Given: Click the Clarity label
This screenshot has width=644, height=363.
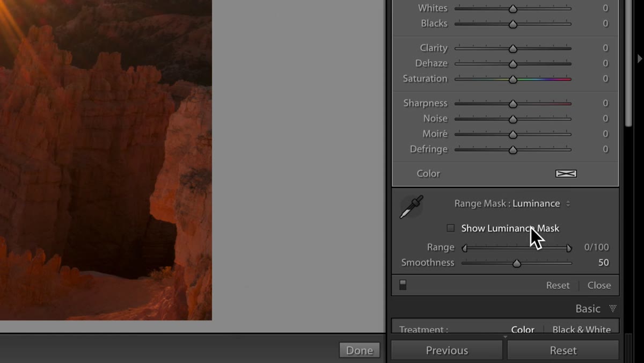Looking at the screenshot, I should 434,48.
